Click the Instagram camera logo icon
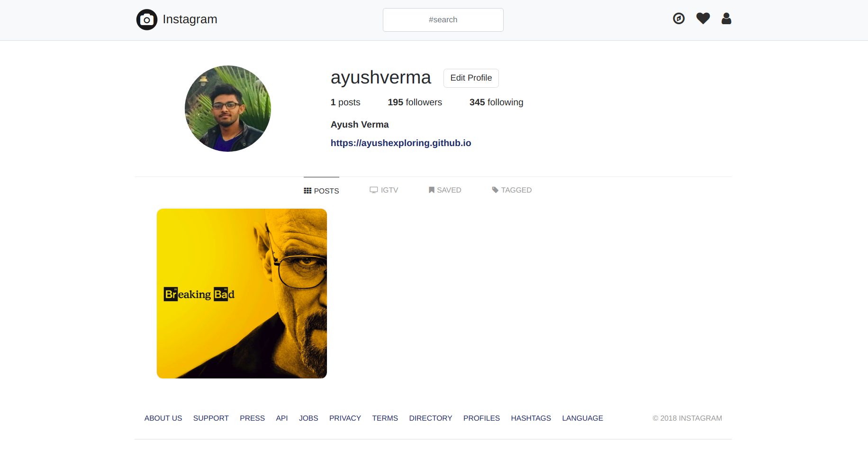This screenshot has width=868, height=451. click(147, 19)
